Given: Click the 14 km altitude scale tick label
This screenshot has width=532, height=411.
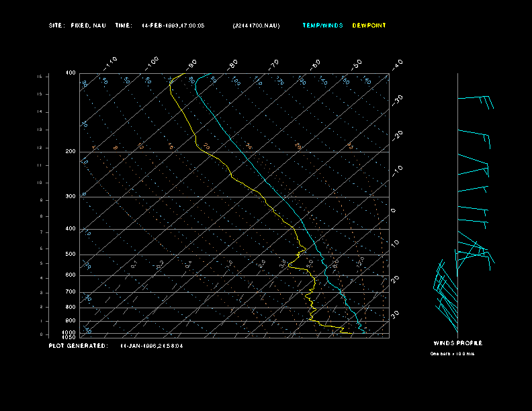Looking at the screenshot, I should 40,112.
